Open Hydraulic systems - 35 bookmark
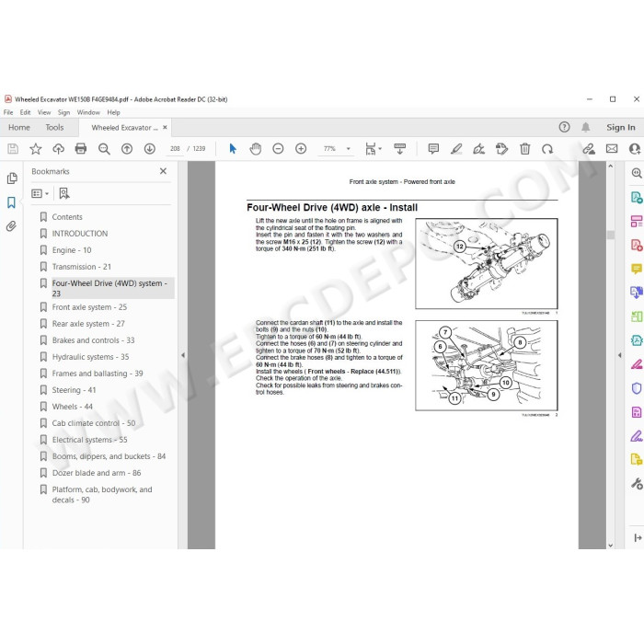The image size is (644, 644). tap(90, 357)
